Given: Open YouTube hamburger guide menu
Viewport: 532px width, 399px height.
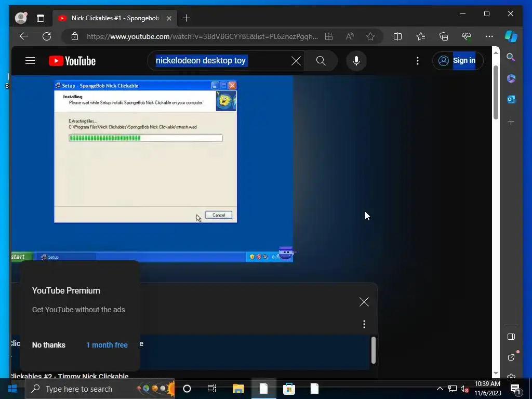Looking at the screenshot, I should pos(30,61).
